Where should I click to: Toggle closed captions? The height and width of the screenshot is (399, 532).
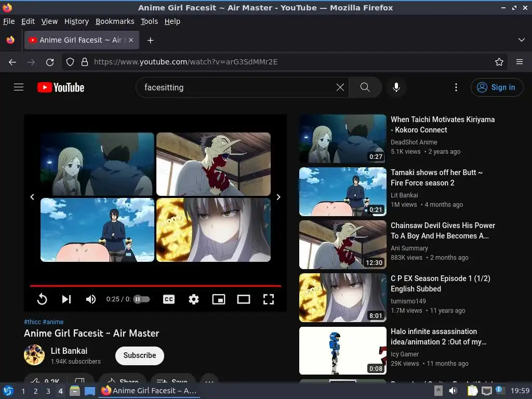(x=169, y=299)
